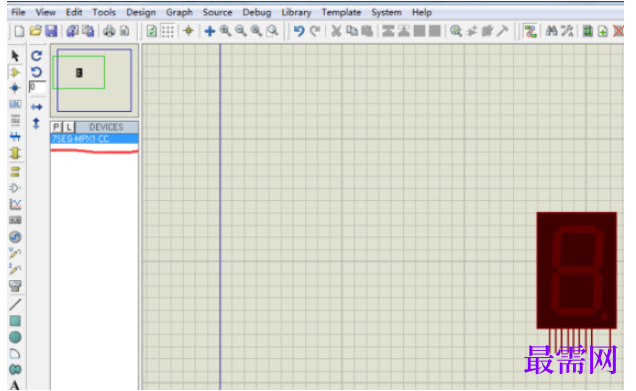Toggle the grid display toolbar button
The image size is (636, 391).
tap(168, 31)
